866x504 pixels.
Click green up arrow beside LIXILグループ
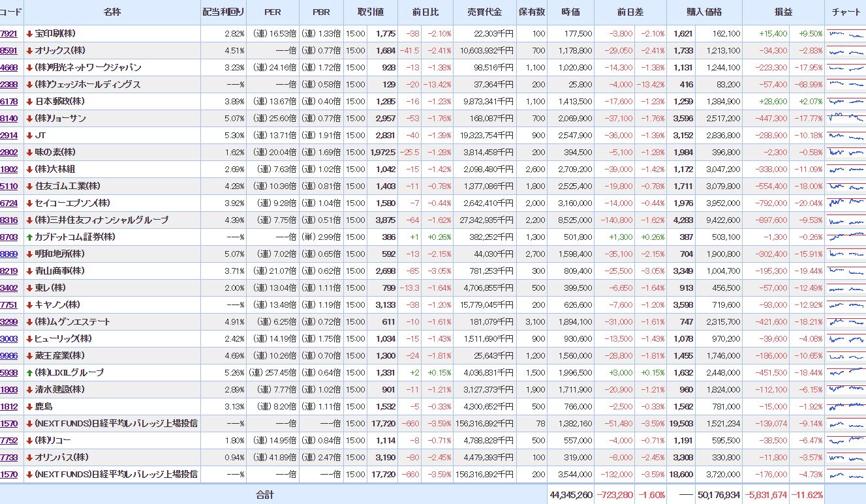click(x=29, y=372)
